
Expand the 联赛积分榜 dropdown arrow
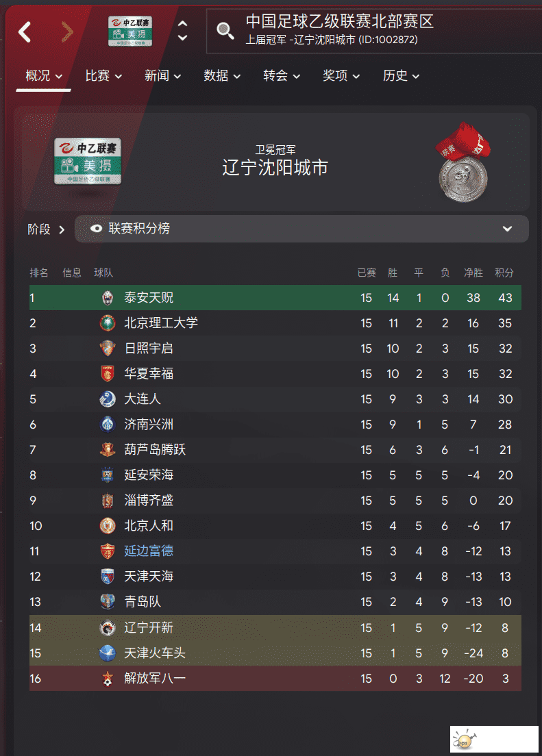[x=507, y=229]
